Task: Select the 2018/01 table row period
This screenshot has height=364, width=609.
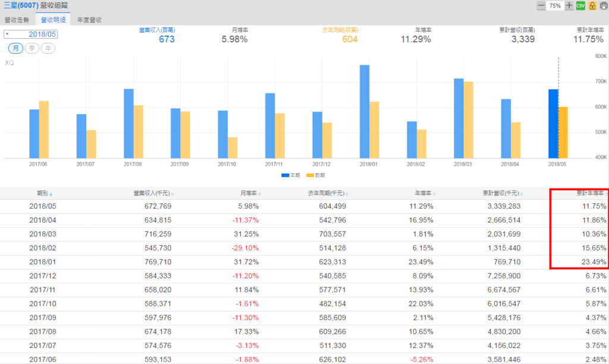Action: [43, 262]
